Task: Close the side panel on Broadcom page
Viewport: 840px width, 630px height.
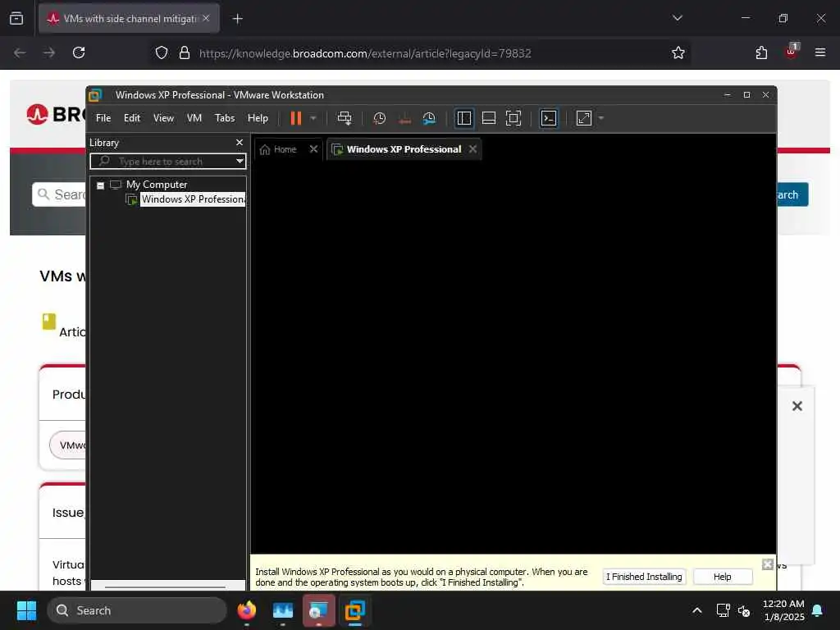Action: point(797,406)
